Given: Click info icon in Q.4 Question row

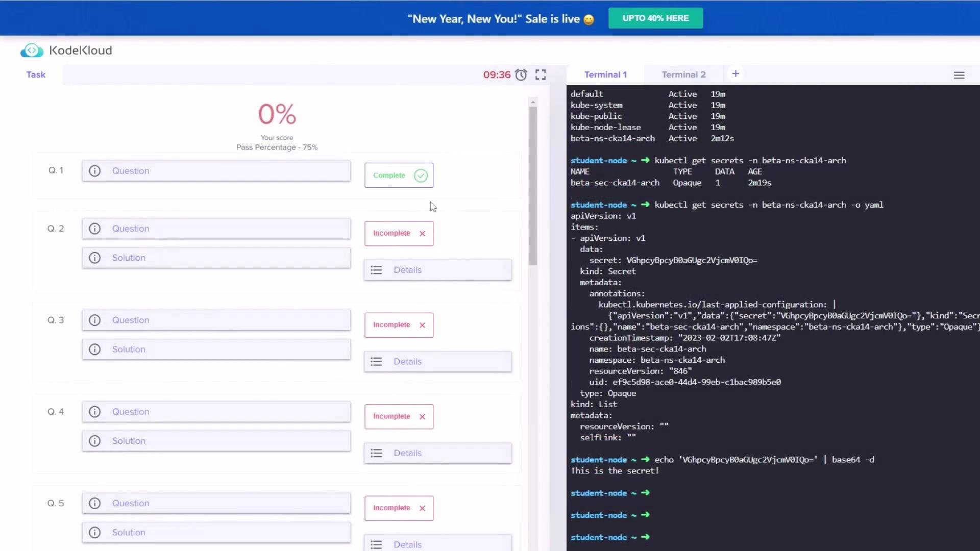Looking at the screenshot, I should (95, 412).
